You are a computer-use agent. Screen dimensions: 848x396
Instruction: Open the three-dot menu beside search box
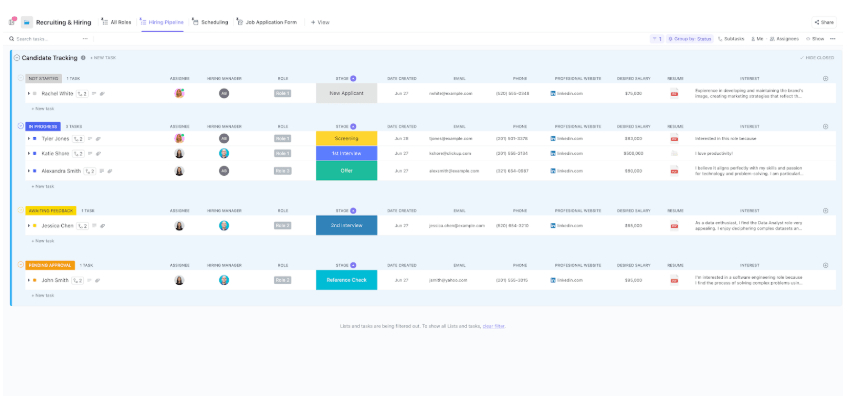(x=85, y=39)
